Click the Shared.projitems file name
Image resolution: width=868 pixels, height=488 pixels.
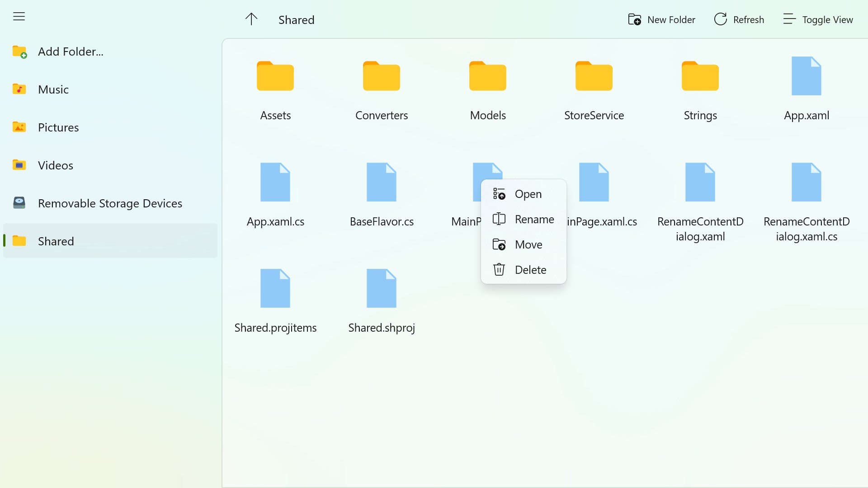tap(275, 328)
